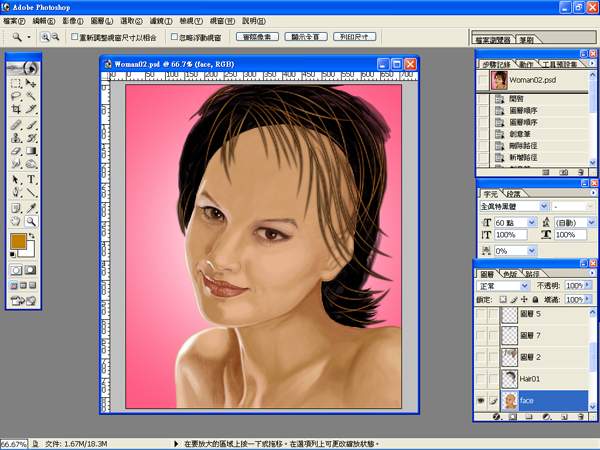Open the 濾鏡 (Filter) menu
The height and width of the screenshot is (450, 600).
click(x=161, y=21)
